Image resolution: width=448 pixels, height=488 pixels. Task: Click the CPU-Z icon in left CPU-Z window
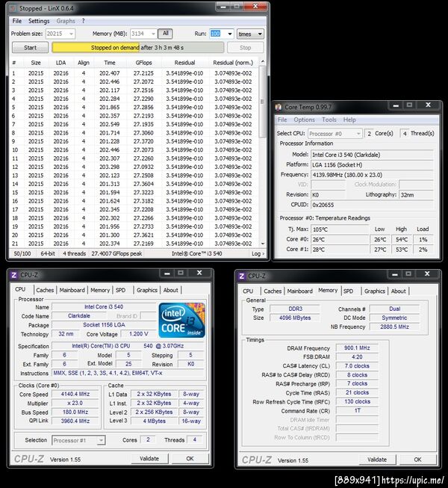point(14,275)
